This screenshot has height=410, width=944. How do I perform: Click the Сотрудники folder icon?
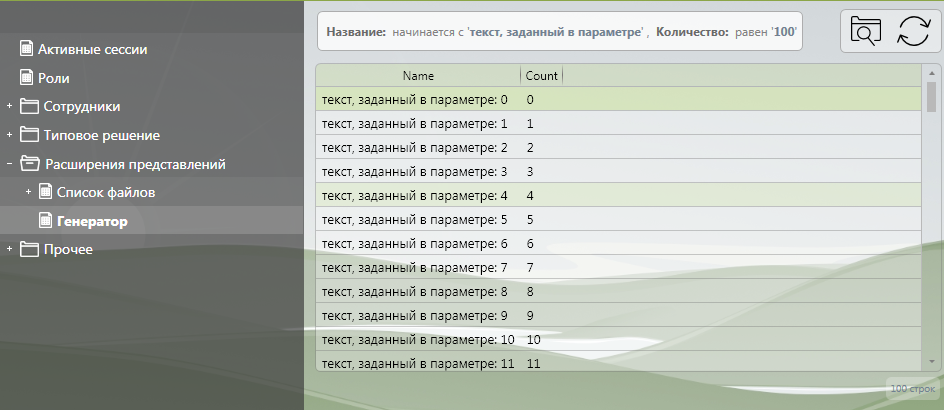[x=28, y=106]
